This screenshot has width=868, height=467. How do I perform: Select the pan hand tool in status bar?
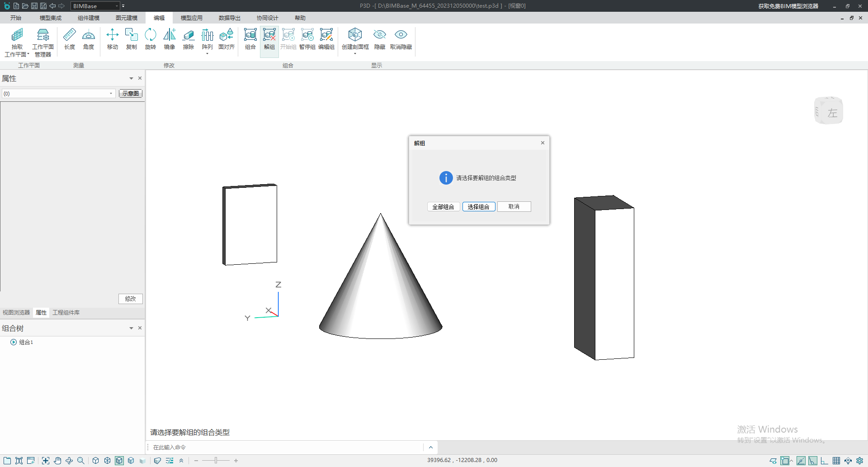pyautogui.click(x=57, y=461)
